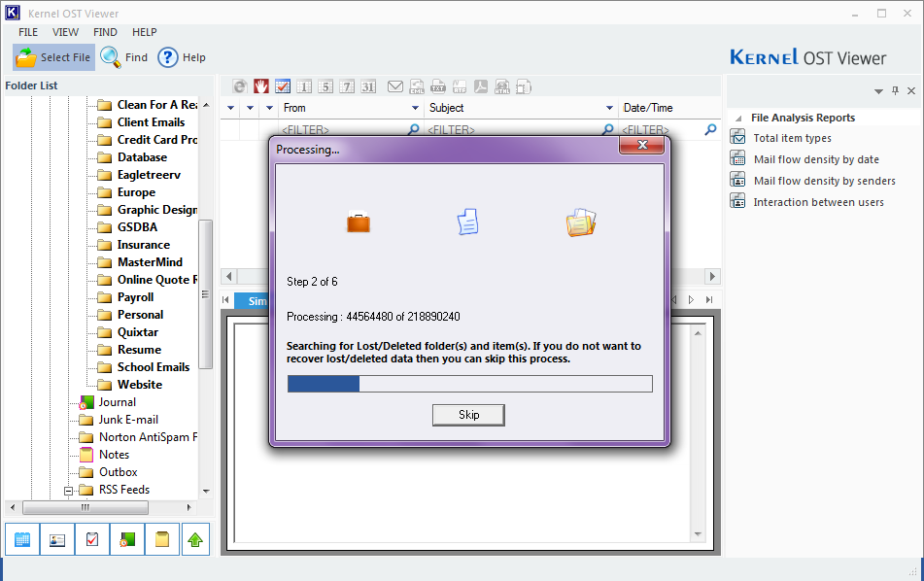Open the FIND menu

105,32
